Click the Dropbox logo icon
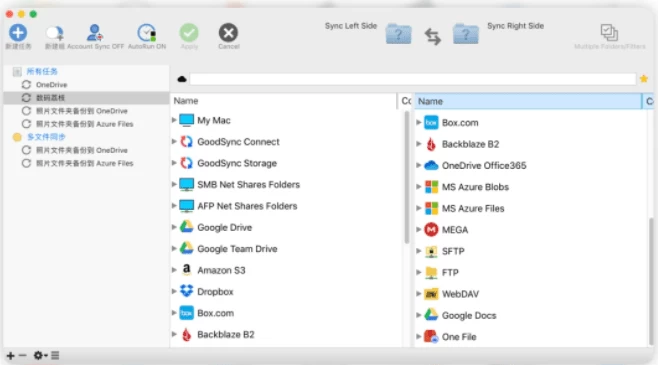The height and width of the screenshot is (365, 658). pos(186,291)
